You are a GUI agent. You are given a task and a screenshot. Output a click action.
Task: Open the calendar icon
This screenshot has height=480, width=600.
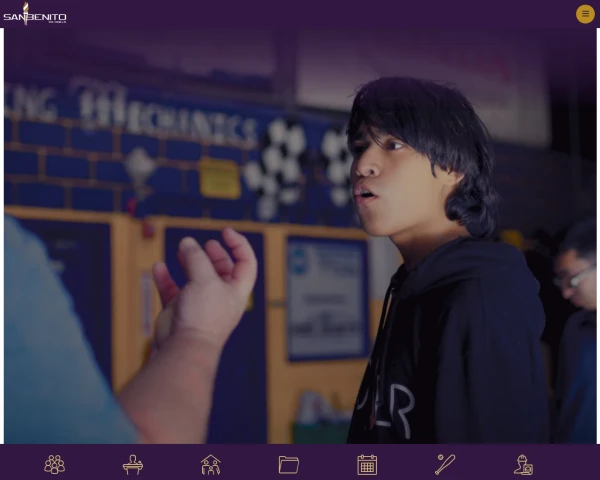(x=367, y=465)
